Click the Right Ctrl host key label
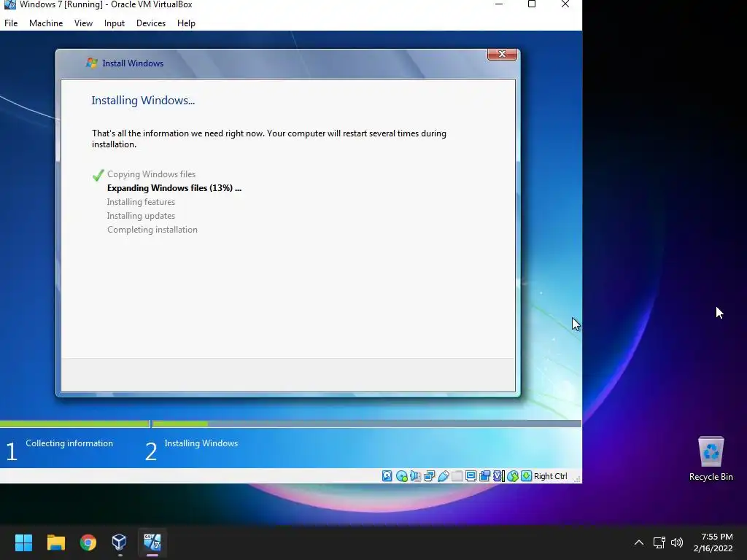Screen dimensions: 747x560 pyautogui.click(x=550, y=476)
